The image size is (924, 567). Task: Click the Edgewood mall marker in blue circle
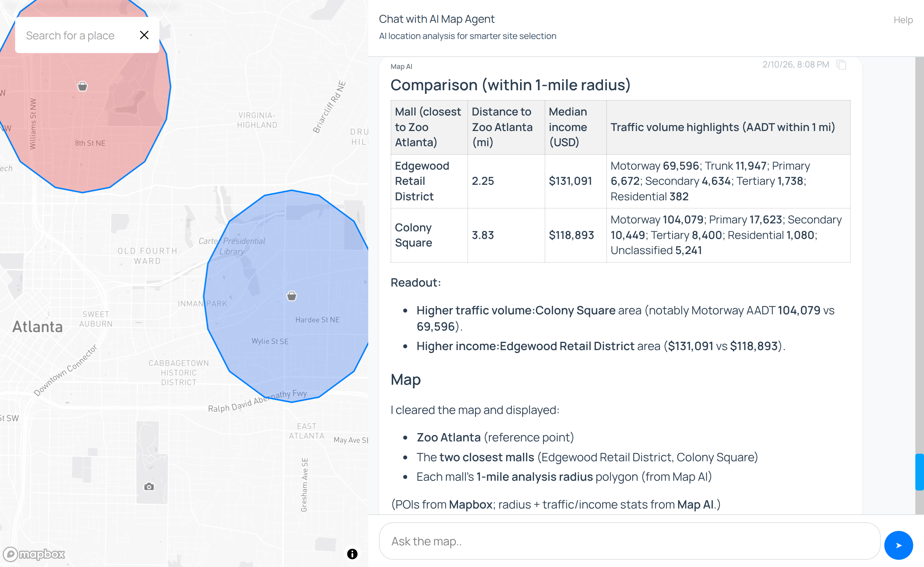tap(291, 296)
